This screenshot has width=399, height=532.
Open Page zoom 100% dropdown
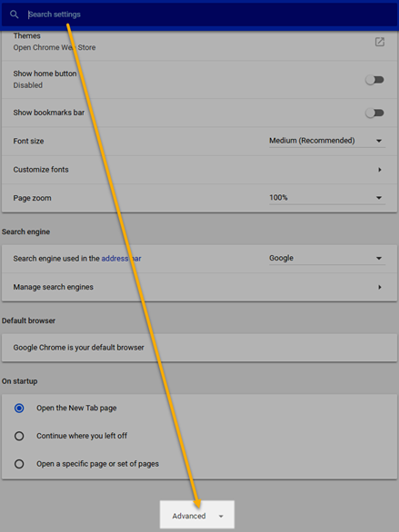(x=327, y=198)
